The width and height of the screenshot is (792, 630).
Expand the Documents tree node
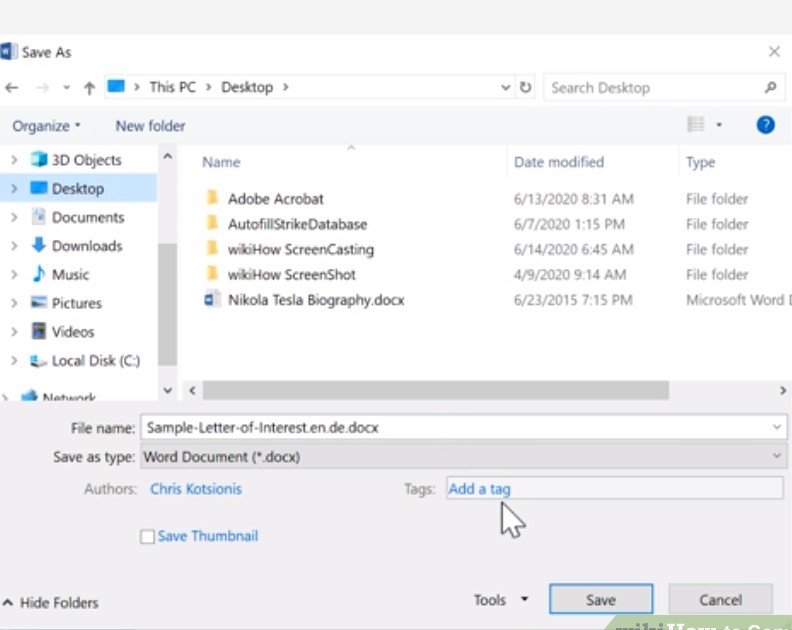point(14,217)
